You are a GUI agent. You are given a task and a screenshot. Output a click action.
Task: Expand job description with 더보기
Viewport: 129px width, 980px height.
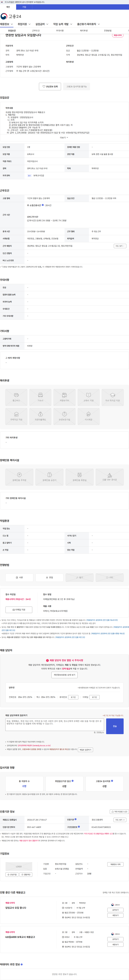tap(64, 138)
